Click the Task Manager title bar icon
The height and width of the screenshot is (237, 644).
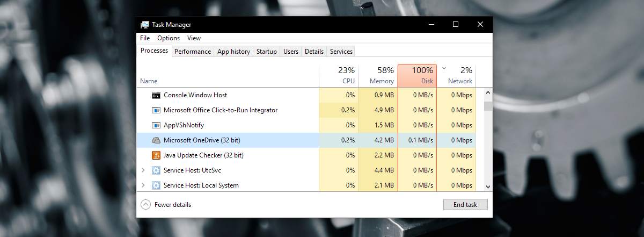coord(145,25)
